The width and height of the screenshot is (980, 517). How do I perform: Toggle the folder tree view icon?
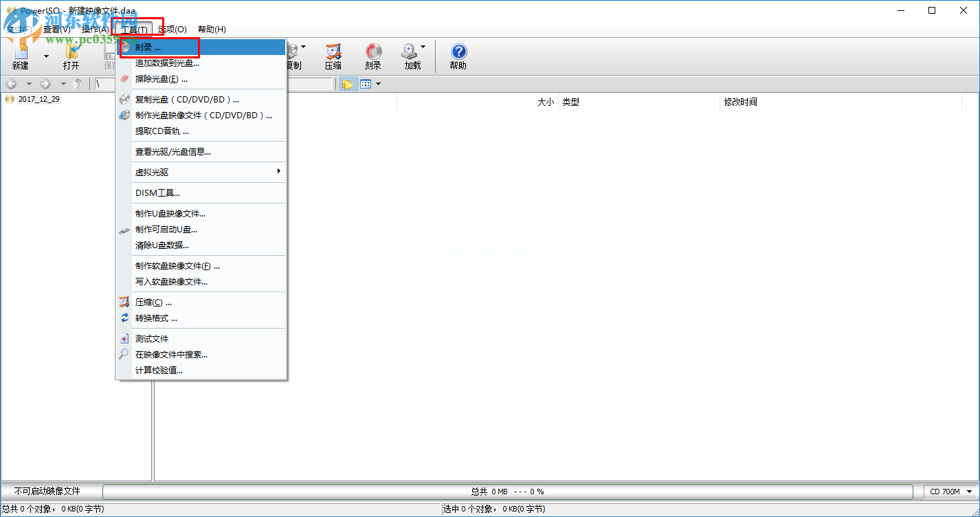[x=347, y=84]
